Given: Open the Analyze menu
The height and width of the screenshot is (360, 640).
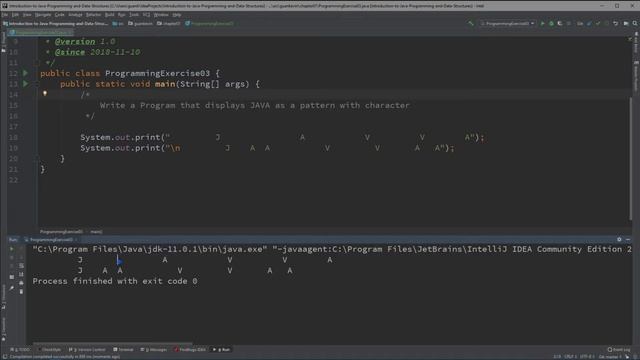Looking at the screenshot, I should [75, 15].
